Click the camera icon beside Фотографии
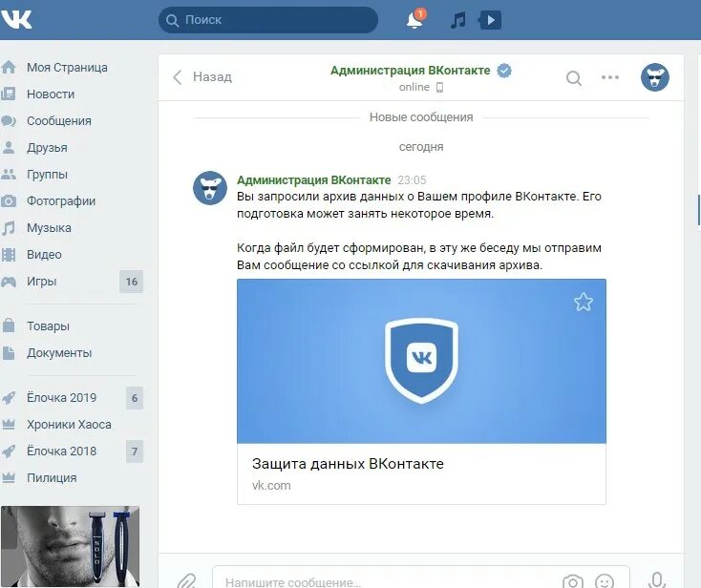This screenshot has height=588, width=701. point(9,201)
